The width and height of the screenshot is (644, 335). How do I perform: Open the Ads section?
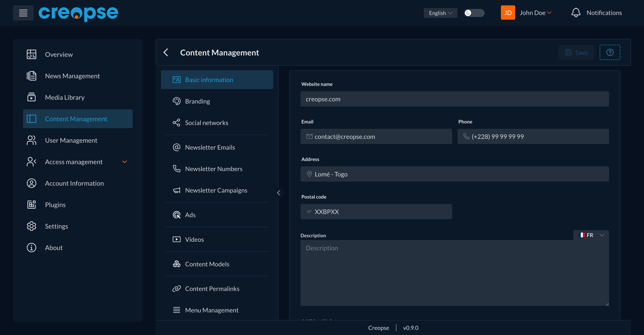point(217,215)
